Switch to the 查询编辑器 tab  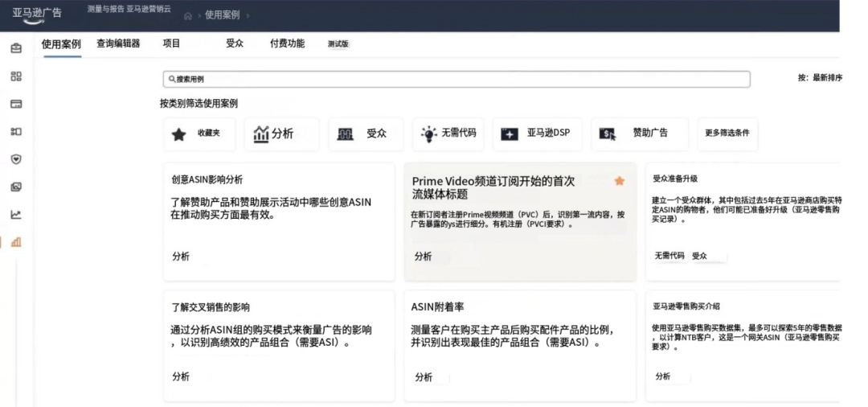(118, 43)
